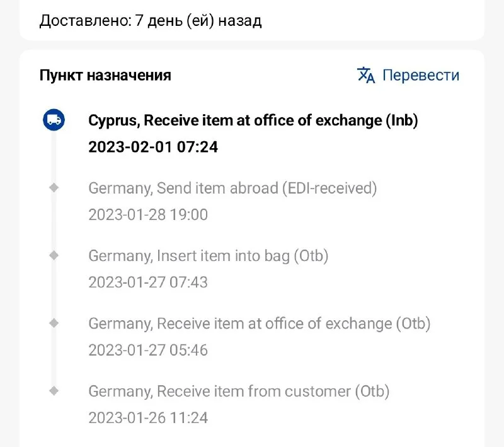This screenshot has width=504, height=447.
Task: Click the 2023-01-27 07:43 timestamp
Action: (x=147, y=282)
